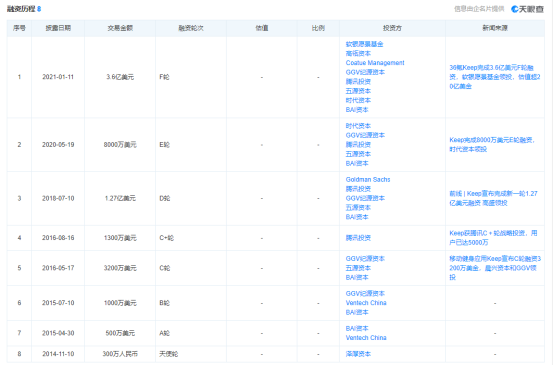Open 移动健身应用Keep宣布C轮融资 news link
Image resolution: width=554 pixels, height=366 pixels.
(495, 268)
